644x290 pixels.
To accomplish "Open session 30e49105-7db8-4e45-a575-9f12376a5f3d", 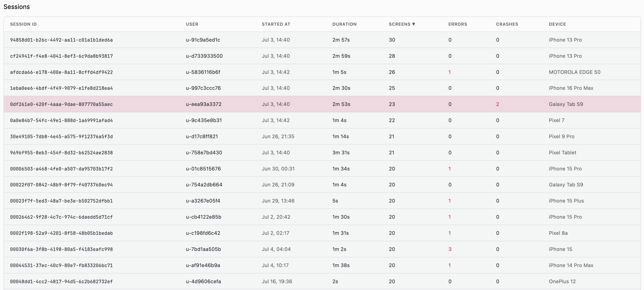I will 61,136.
